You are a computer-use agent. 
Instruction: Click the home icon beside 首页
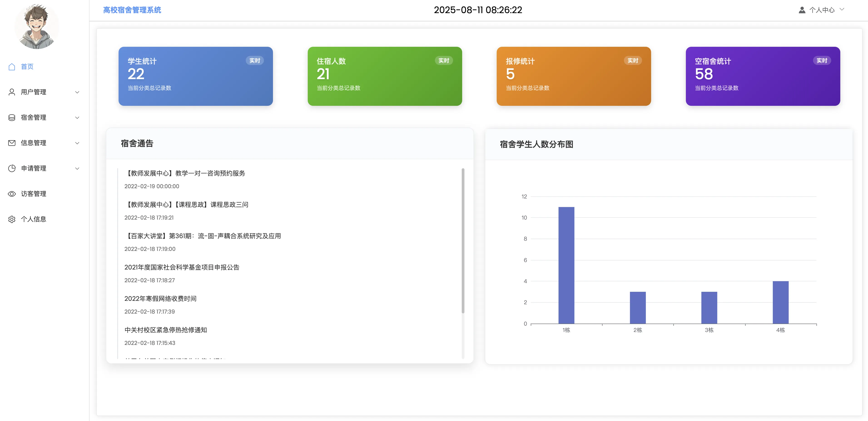pyautogui.click(x=12, y=67)
